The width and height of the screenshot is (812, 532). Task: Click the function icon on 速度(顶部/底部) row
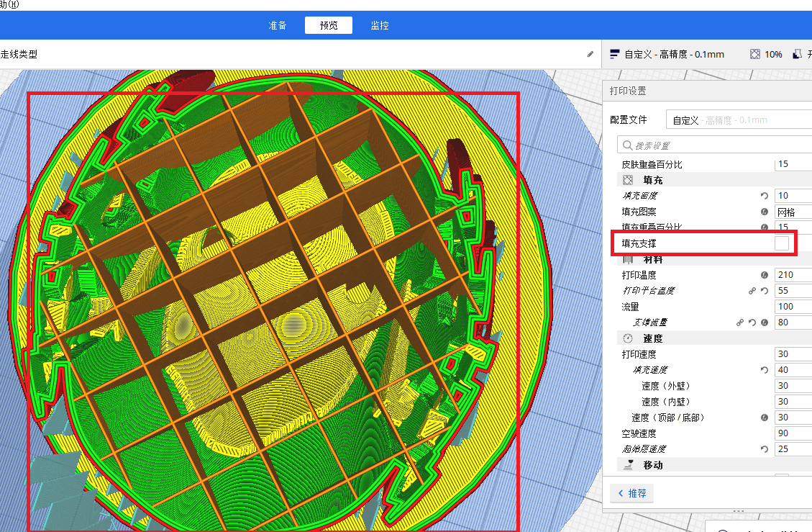765,418
